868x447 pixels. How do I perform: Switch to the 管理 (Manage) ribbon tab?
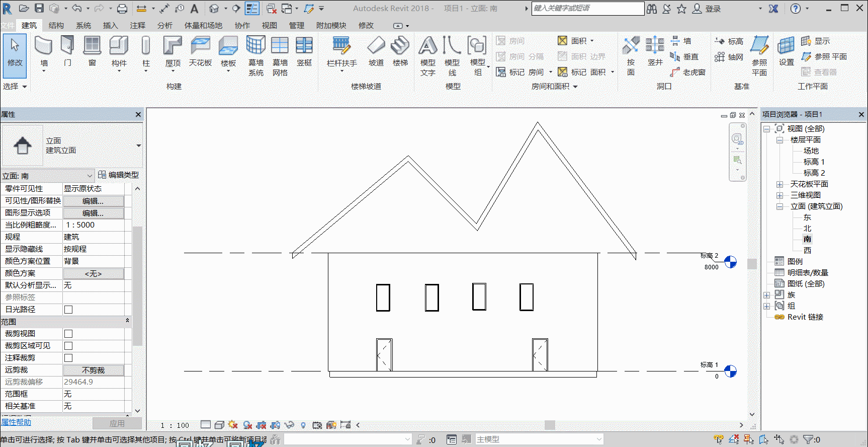(296, 25)
